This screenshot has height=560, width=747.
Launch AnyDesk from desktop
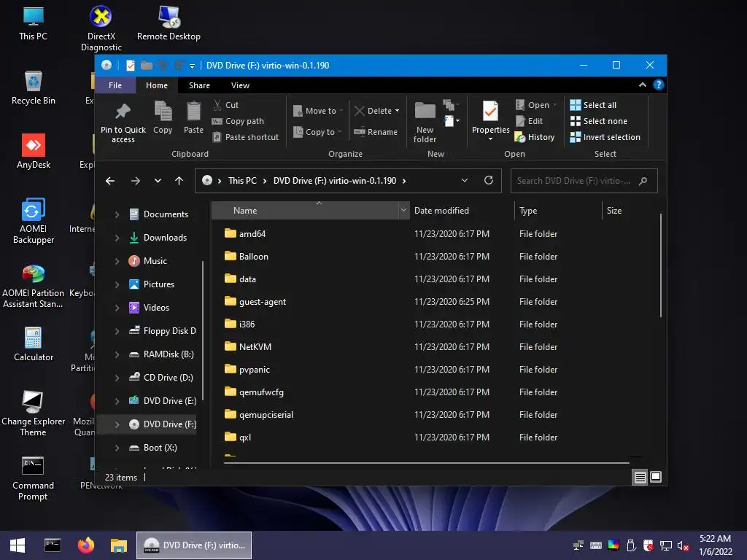coord(34,152)
